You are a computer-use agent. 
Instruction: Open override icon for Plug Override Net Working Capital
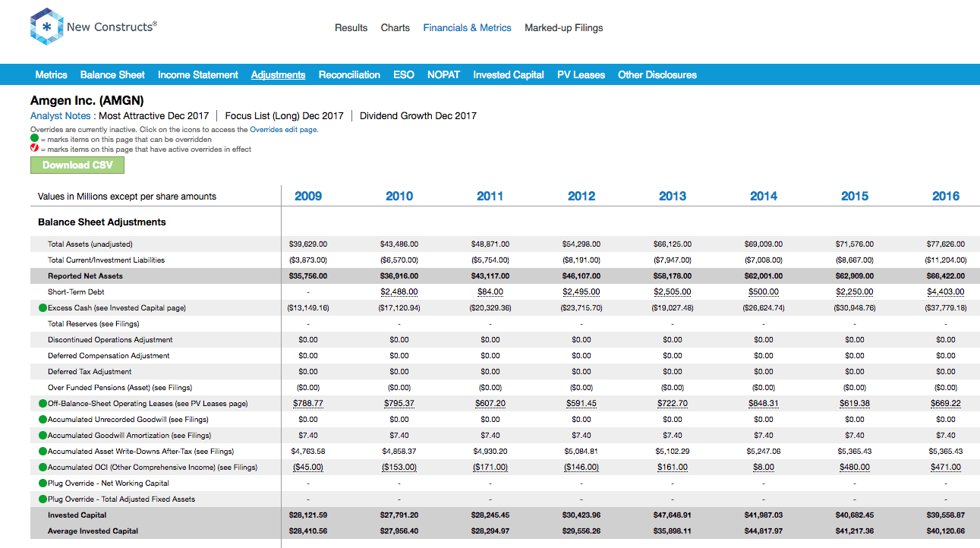43,483
